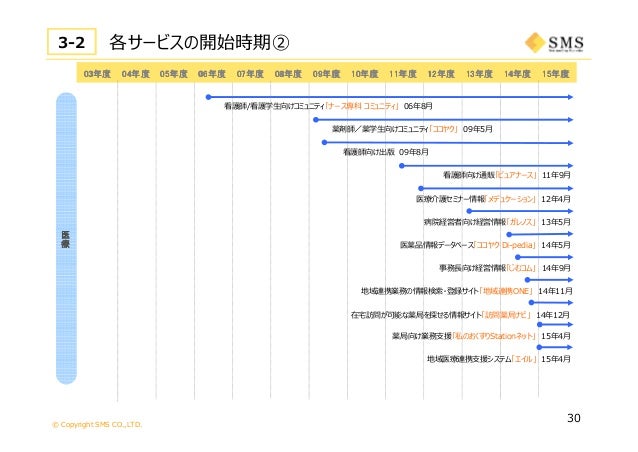Click the text 薬剤師/薬学生向けコミュニティ
Screen dimensions: 638x452
click(x=380, y=129)
